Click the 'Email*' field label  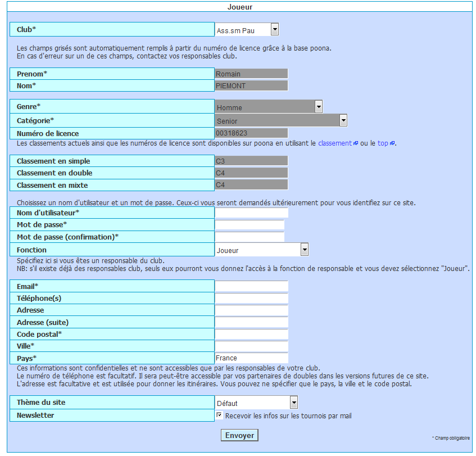[x=28, y=287]
